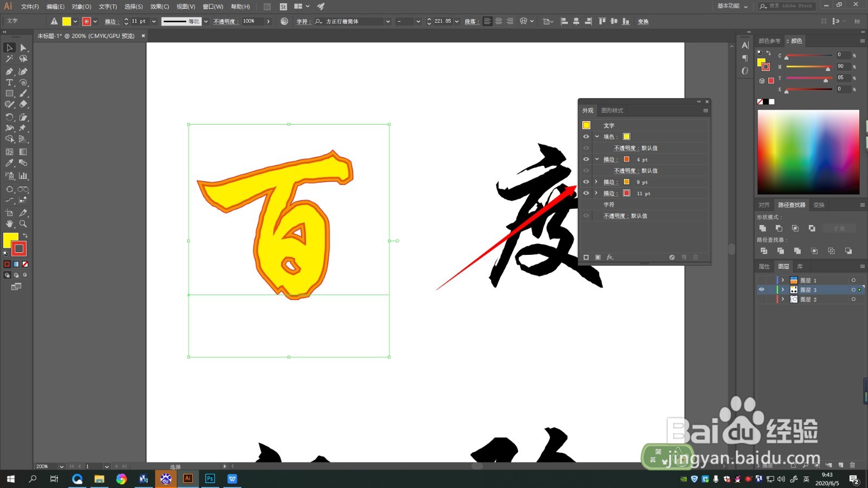Screen dimensions: 868x488
Task: Select the Eraser tool
Action: 23,104
